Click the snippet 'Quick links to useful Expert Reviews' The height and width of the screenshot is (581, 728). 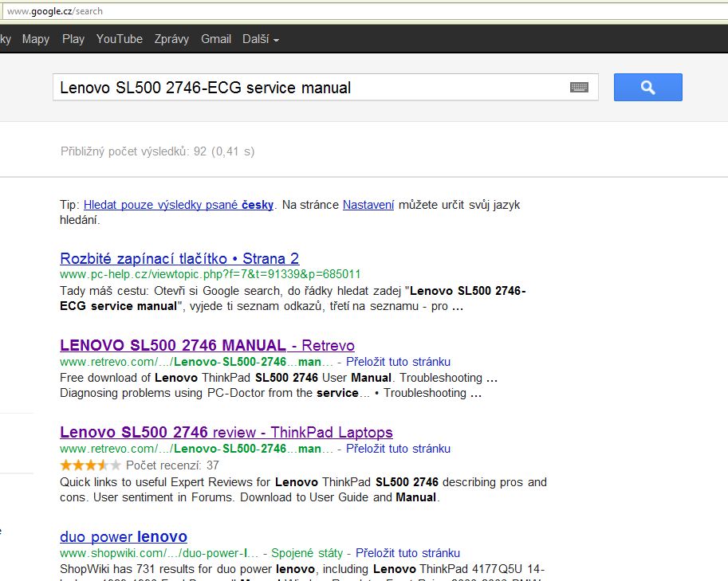(303, 489)
